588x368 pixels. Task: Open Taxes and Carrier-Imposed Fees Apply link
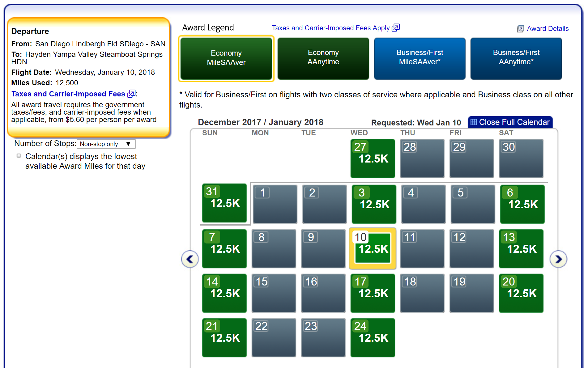330,28
